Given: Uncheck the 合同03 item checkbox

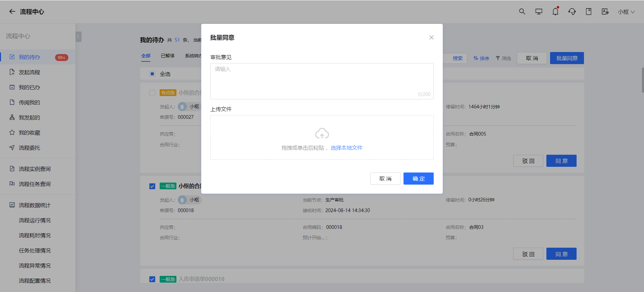Looking at the screenshot, I should (152, 186).
